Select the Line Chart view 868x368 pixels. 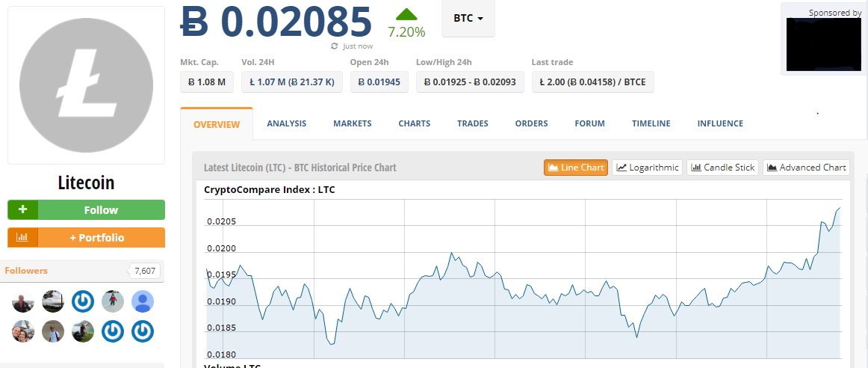click(x=576, y=168)
